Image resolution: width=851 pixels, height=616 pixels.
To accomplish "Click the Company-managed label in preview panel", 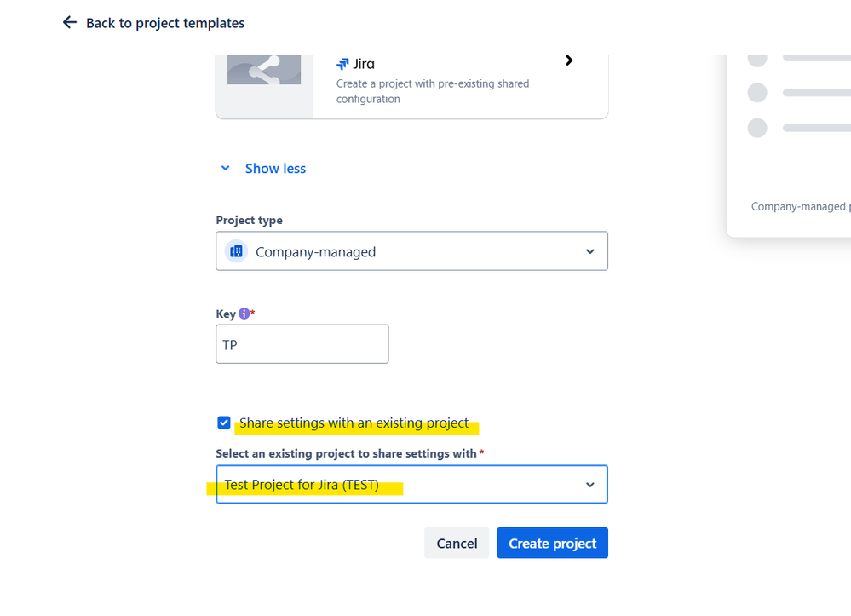I will (x=798, y=206).
